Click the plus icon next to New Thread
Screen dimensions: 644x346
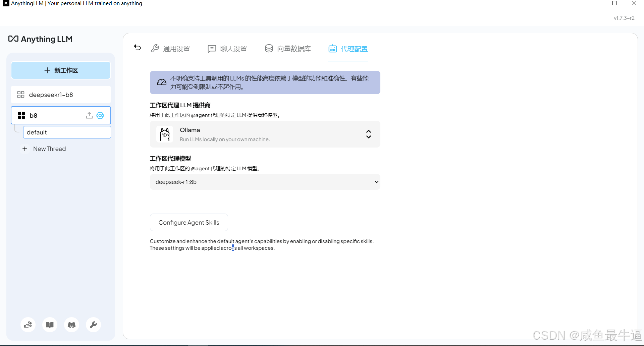[x=25, y=149]
